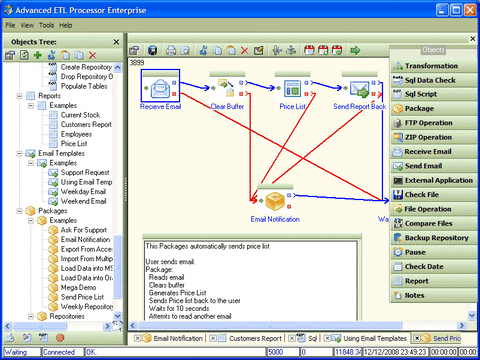The width and height of the screenshot is (480, 360).
Task: Click the green run arrow icon
Action: coord(355,50)
